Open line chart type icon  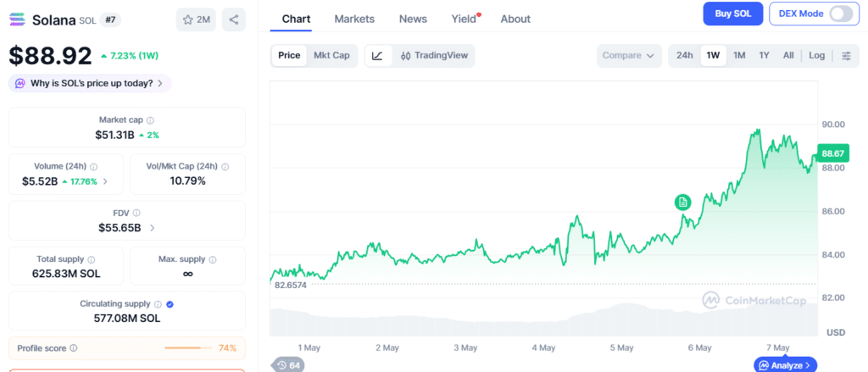pyautogui.click(x=377, y=55)
